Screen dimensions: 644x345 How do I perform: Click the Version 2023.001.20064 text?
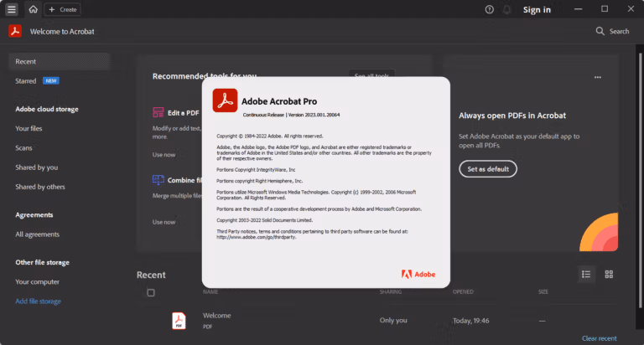pyautogui.click(x=314, y=115)
